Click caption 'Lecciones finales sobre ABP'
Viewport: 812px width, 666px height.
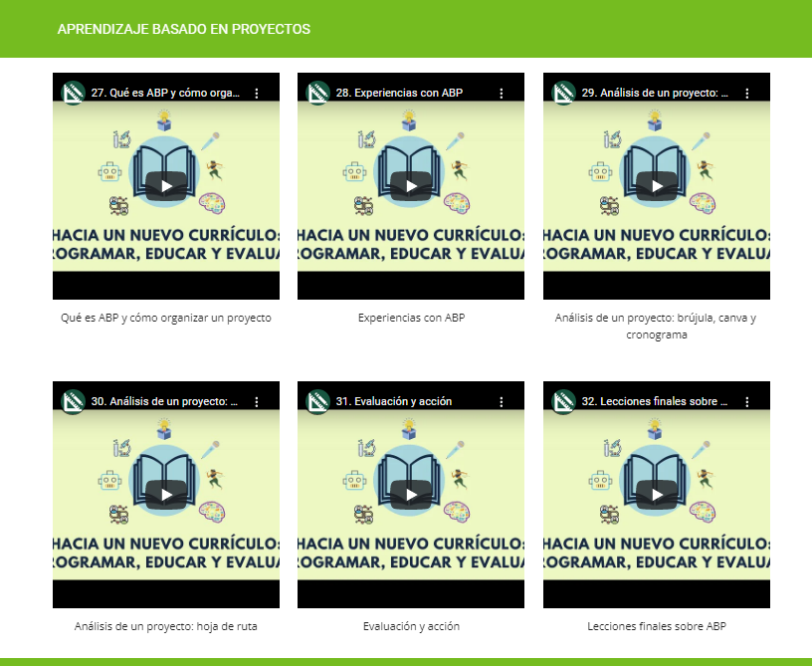[x=656, y=626]
